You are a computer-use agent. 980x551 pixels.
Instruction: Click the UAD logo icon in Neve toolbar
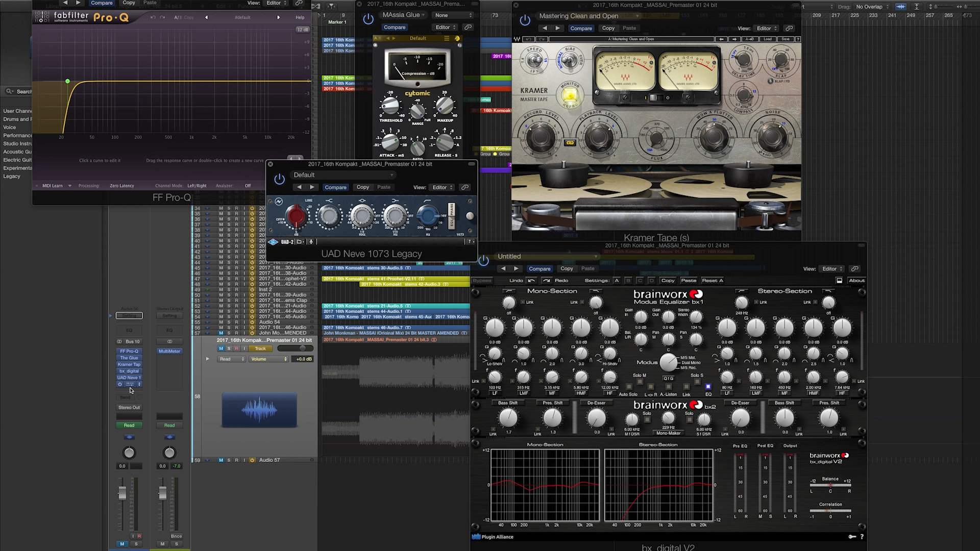pyautogui.click(x=273, y=242)
